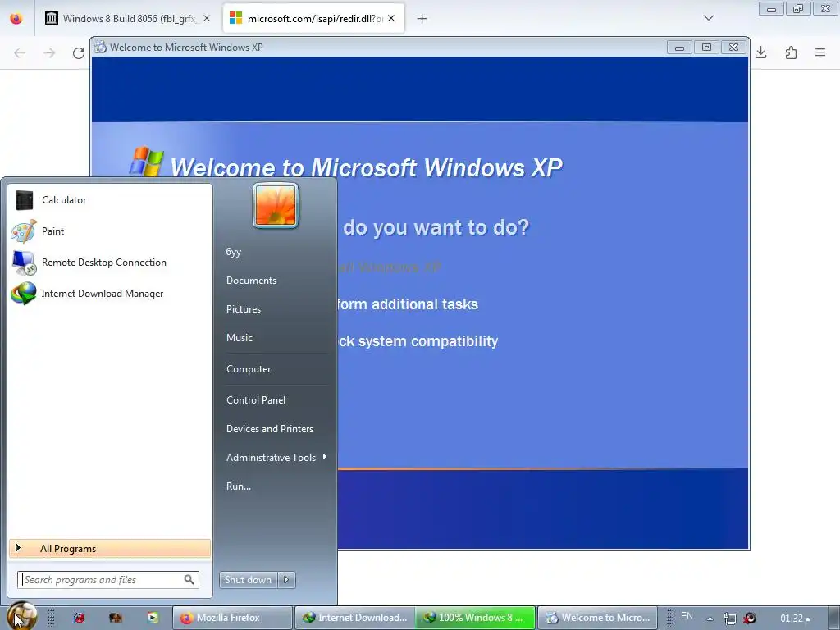The height and width of the screenshot is (630, 840).
Task: Expand All Programs list
Action: click(110, 549)
